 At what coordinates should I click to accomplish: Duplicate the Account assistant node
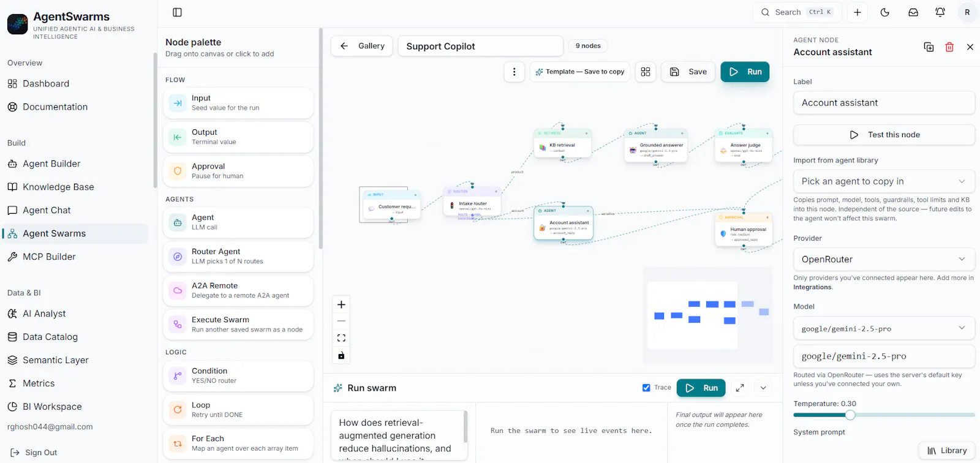929,47
